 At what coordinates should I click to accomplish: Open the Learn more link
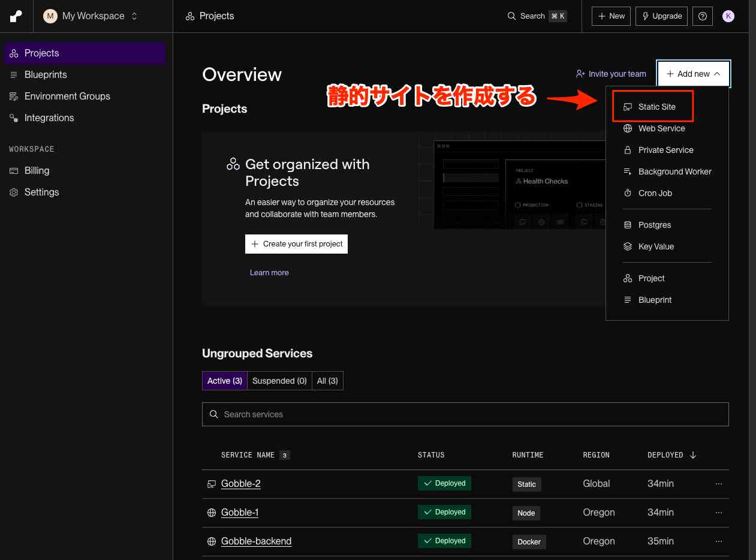click(269, 272)
